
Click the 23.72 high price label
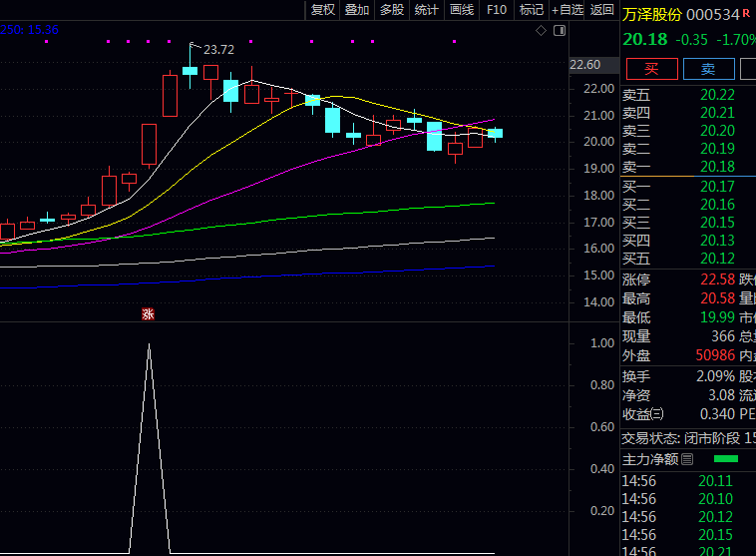tap(218, 49)
